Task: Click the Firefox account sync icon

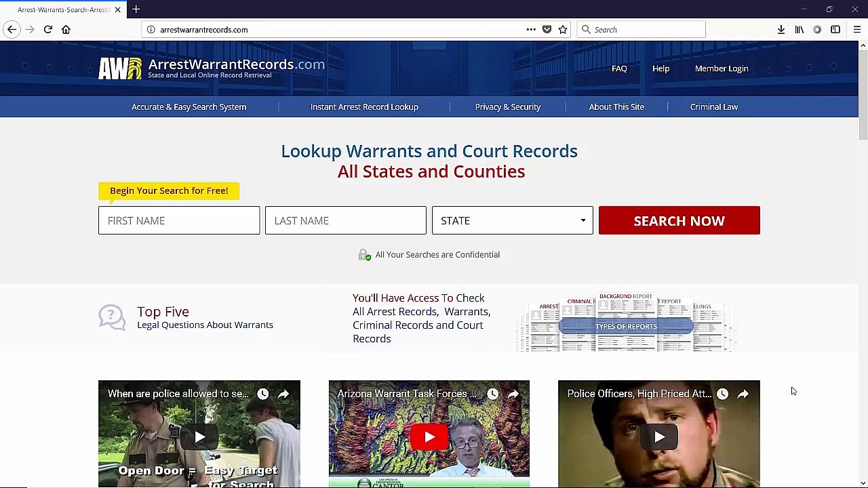Action: point(817,30)
